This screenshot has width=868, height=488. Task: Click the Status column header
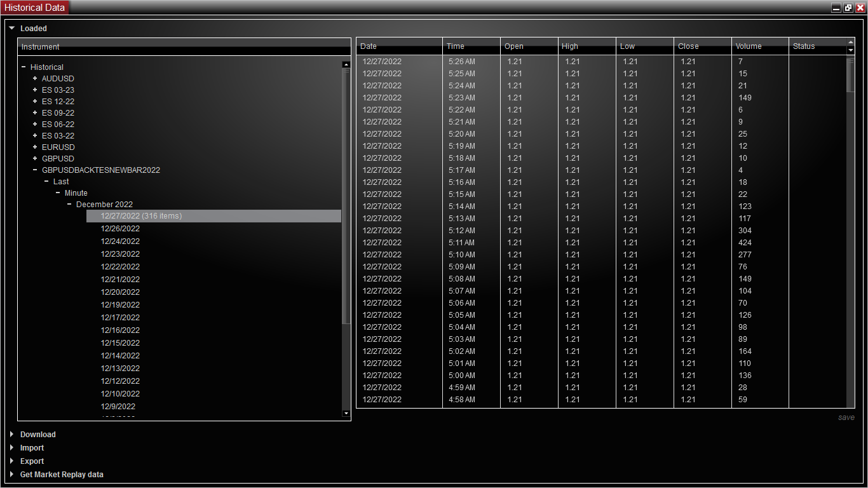[x=818, y=46]
